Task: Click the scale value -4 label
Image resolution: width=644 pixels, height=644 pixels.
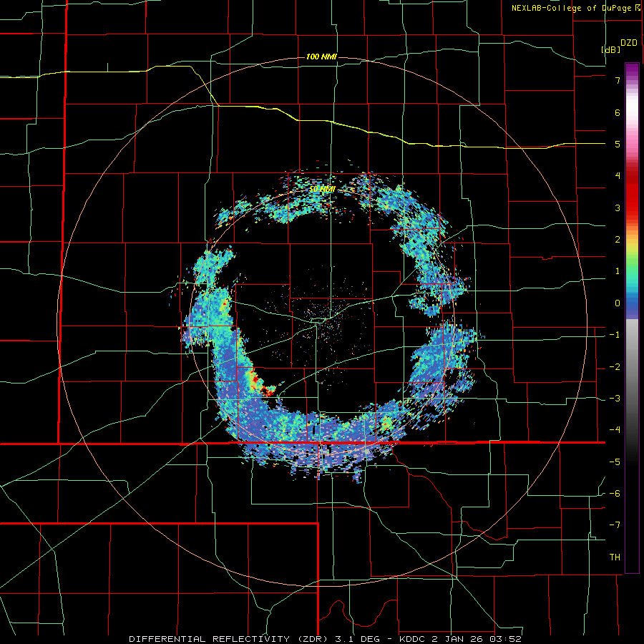Action: click(615, 430)
